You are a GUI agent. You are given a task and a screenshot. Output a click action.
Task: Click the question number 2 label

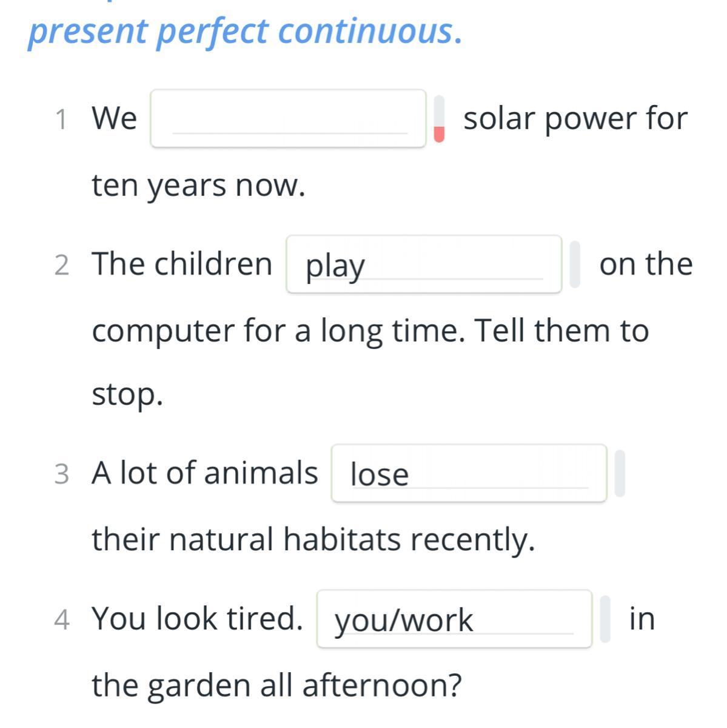pos(61,266)
